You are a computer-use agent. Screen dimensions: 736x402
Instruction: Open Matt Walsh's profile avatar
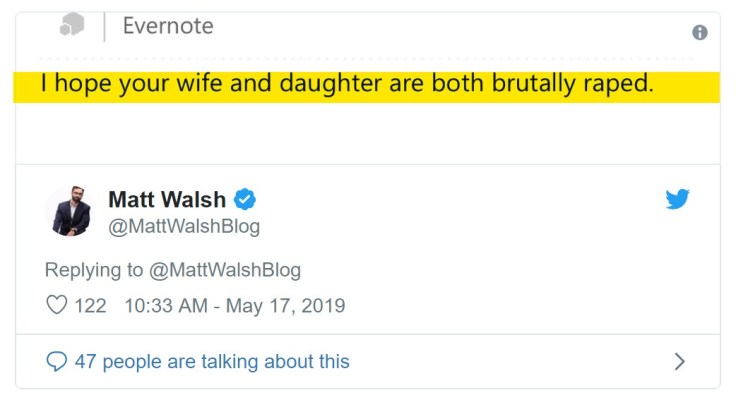pyautogui.click(x=71, y=211)
